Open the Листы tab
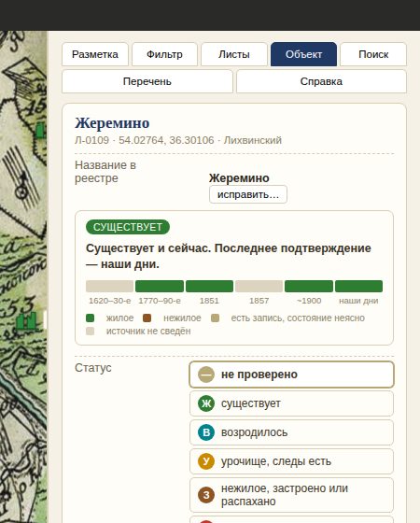Viewport: 420px width, 523px height. click(x=234, y=54)
